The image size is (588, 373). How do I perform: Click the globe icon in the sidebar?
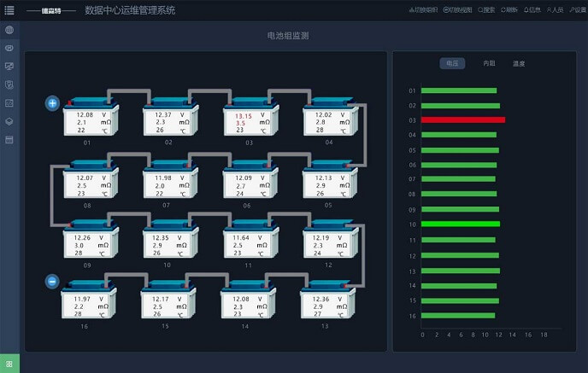click(9, 30)
